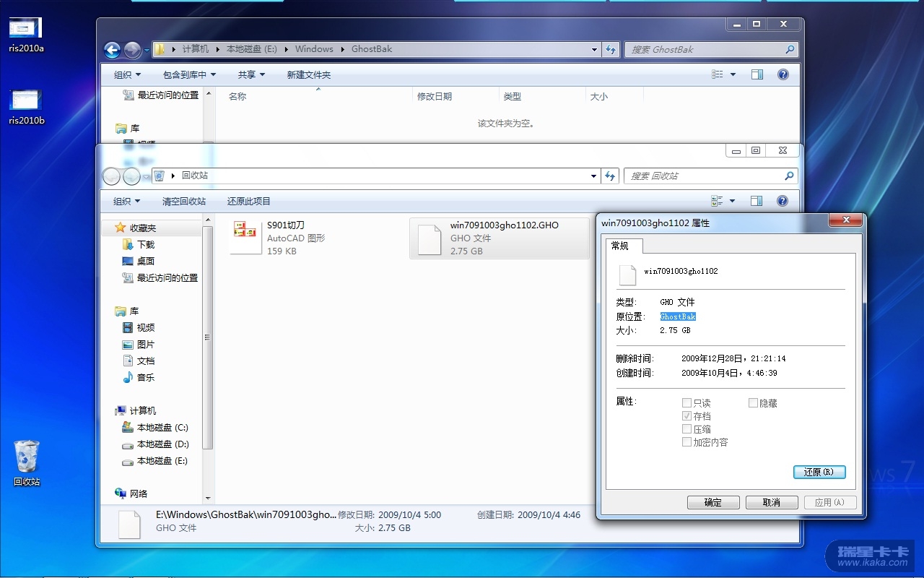Toggle the 隐藏 checkbox
The height and width of the screenshot is (578, 924).
753,403
